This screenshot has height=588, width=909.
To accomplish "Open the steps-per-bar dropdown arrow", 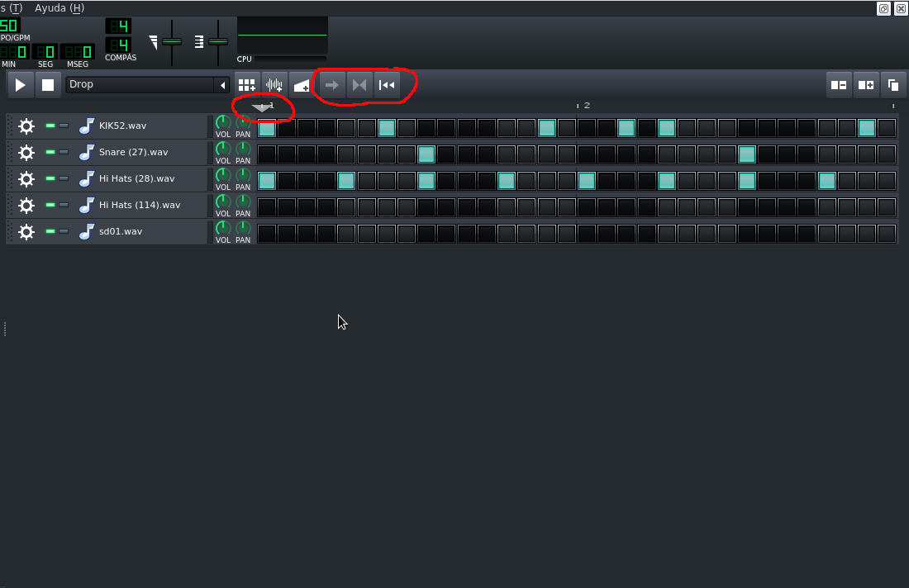I will coord(263,107).
